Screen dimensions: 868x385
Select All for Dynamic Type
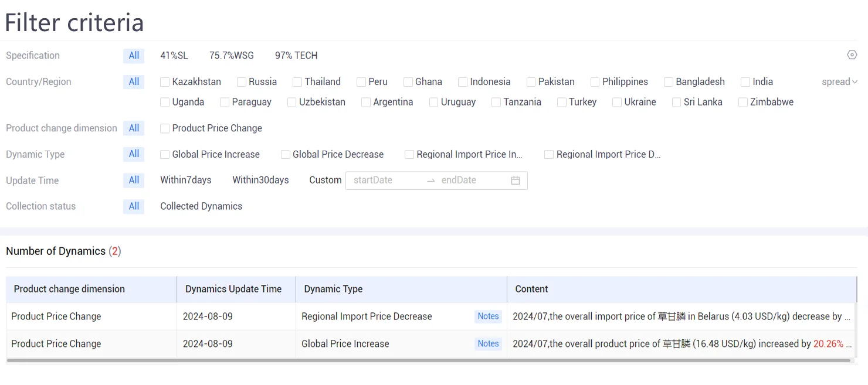pyautogui.click(x=134, y=154)
